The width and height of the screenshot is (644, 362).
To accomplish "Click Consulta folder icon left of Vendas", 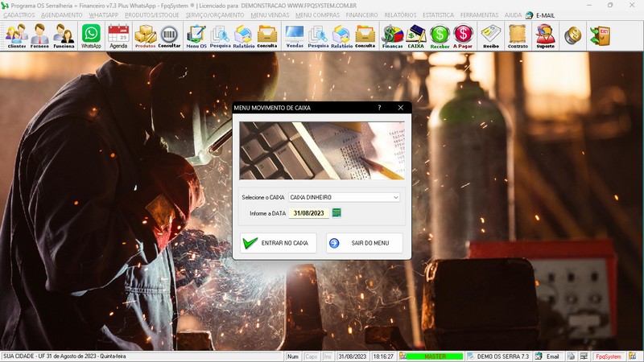I will 267,36.
